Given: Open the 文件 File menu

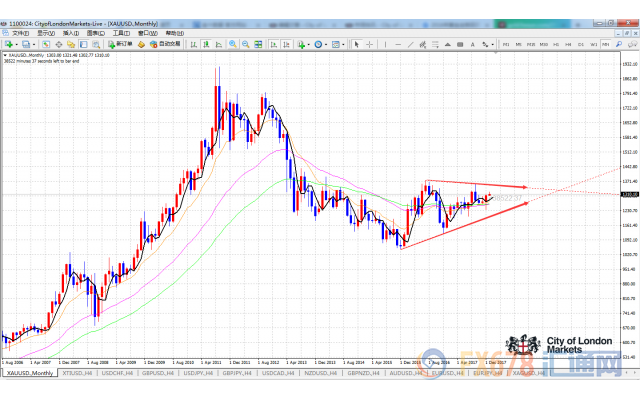Looking at the screenshot, I should point(20,33).
